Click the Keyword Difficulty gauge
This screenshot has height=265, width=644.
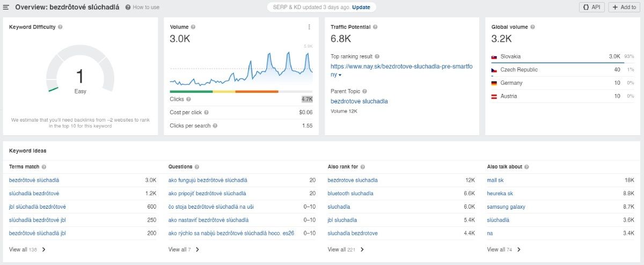(x=80, y=69)
